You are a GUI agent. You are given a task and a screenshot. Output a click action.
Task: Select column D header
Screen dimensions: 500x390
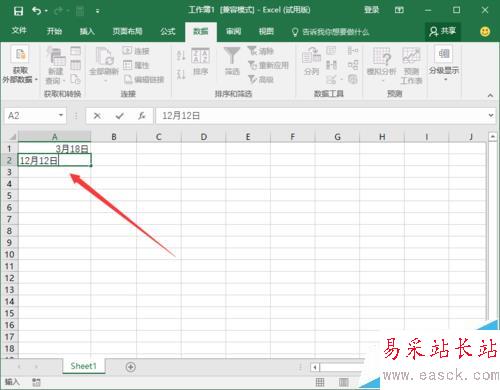click(x=203, y=137)
